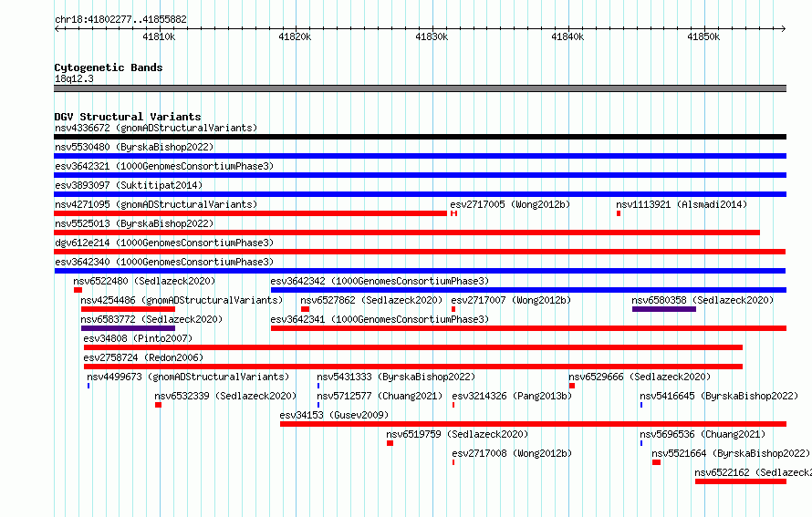
Task: Click the nsv6522480 Sedlazeck2020 label
Action: click(x=144, y=281)
